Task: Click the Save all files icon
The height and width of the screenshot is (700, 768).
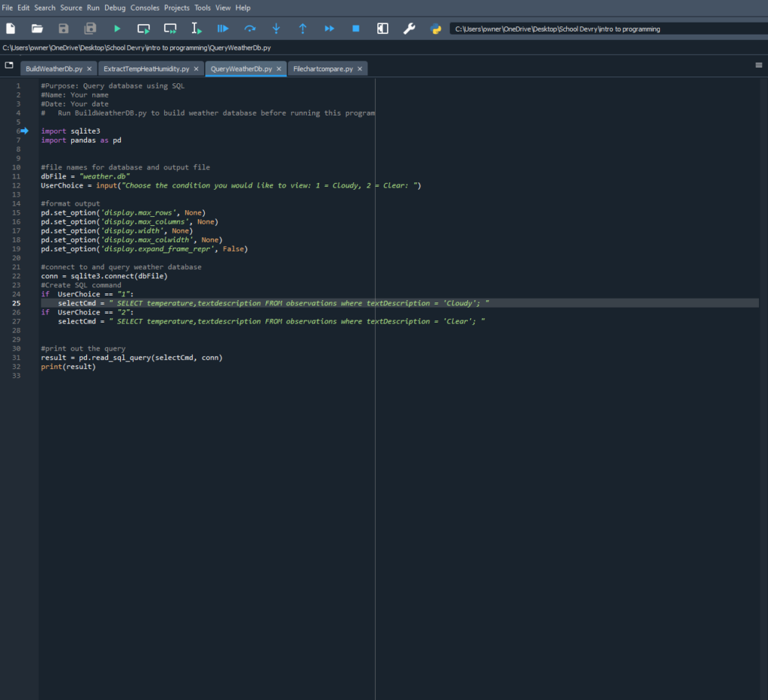Action: [x=90, y=29]
